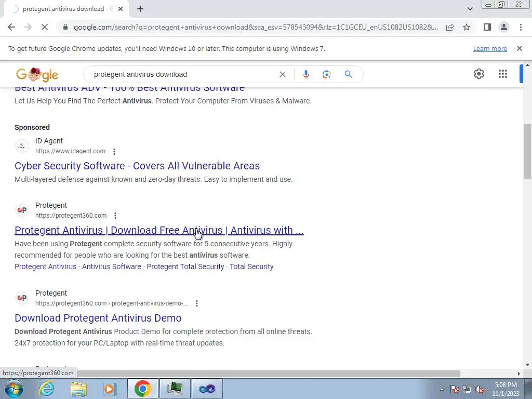Image resolution: width=532 pixels, height=399 pixels.
Task: Click the ID Agent favicon
Action: (22, 146)
